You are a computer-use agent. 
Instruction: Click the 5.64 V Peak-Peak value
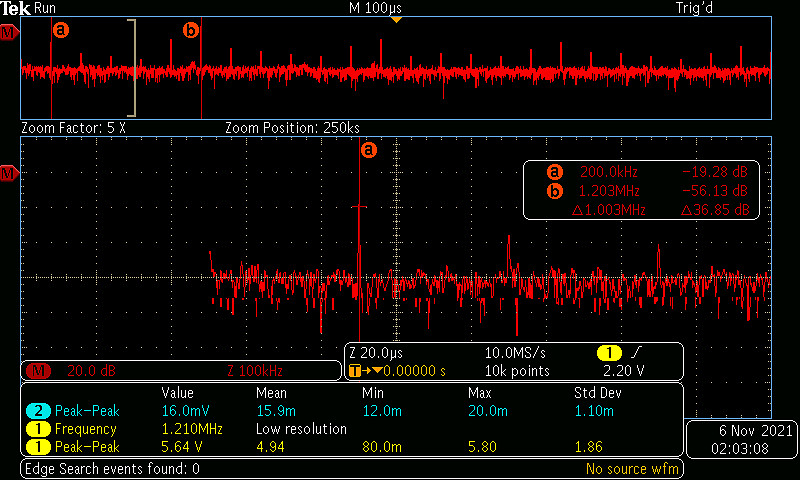182,447
